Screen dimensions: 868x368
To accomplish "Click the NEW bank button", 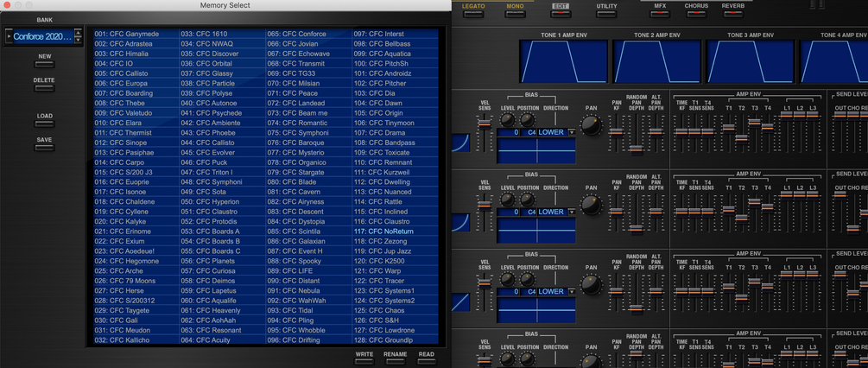I will click(44, 64).
